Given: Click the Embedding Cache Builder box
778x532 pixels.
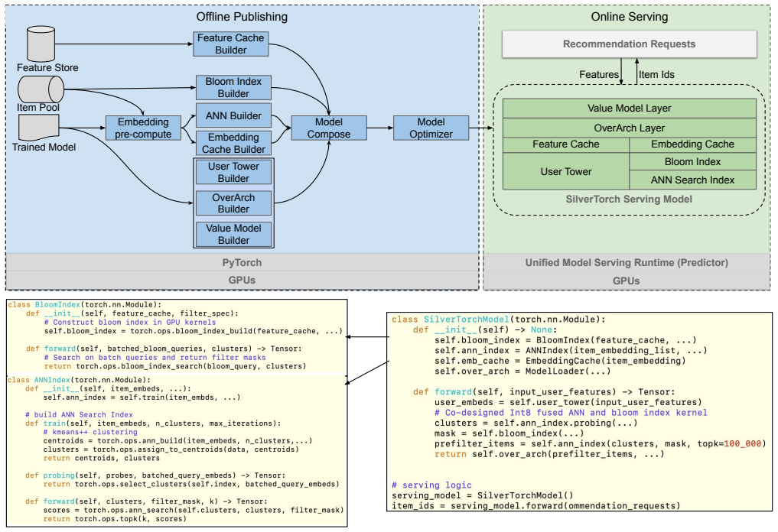Looking at the screenshot, I should click(x=233, y=143).
